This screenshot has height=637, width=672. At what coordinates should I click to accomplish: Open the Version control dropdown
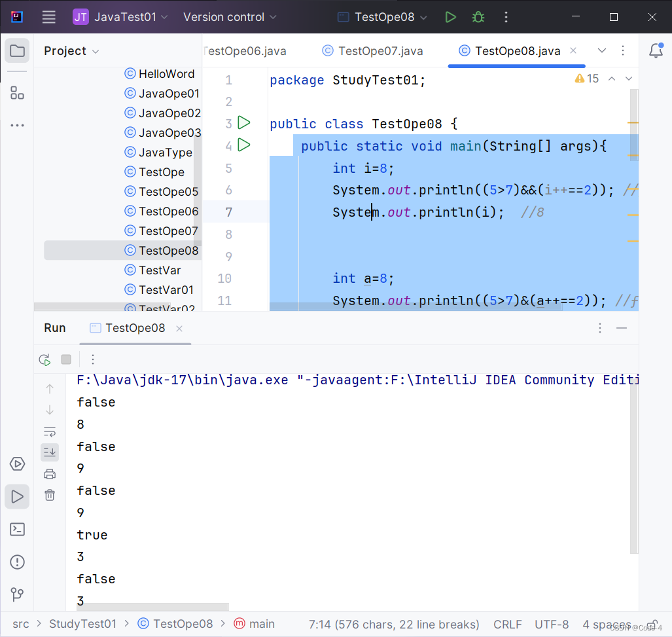point(230,17)
